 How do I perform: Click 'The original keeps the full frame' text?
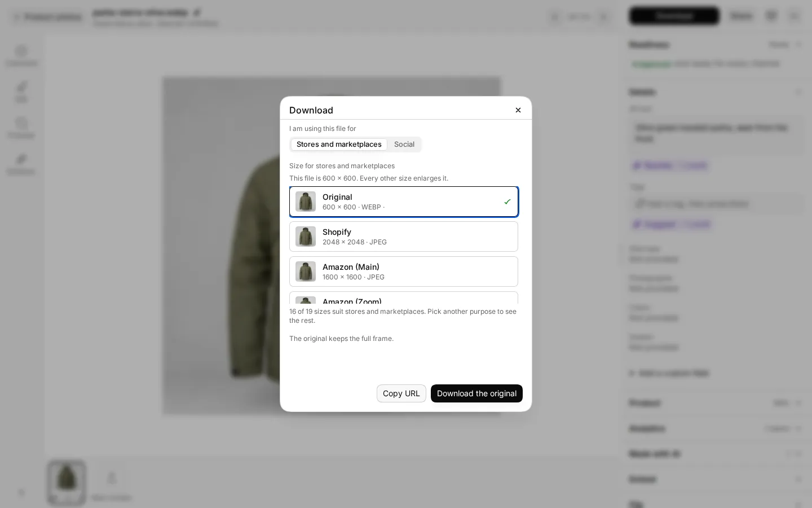pyautogui.click(x=341, y=339)
